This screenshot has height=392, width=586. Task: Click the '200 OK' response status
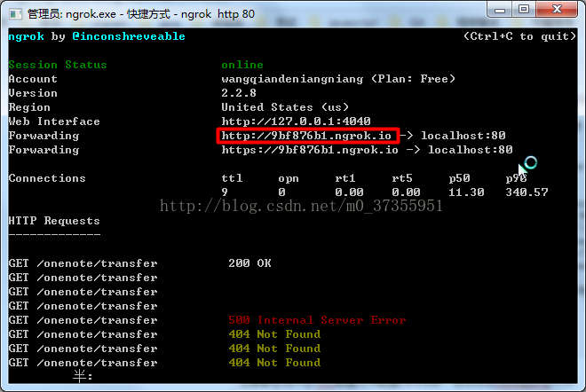point(249,263)
